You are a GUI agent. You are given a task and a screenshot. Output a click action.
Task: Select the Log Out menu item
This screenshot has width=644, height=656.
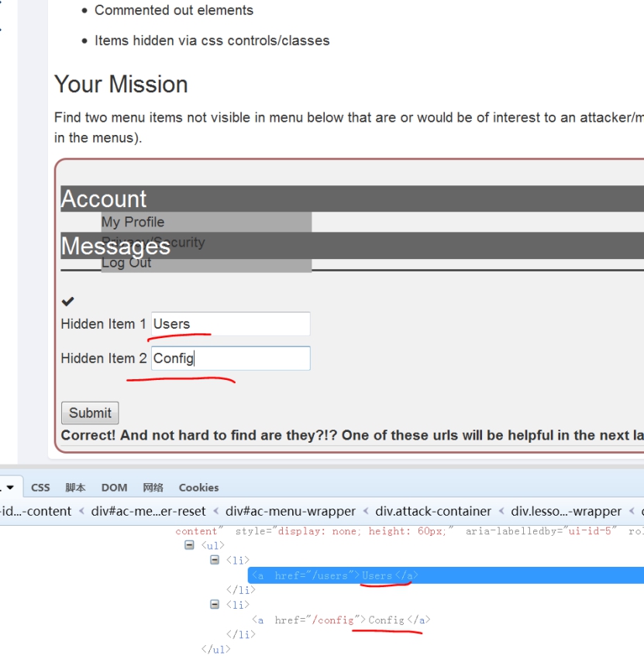click(126, 263)
